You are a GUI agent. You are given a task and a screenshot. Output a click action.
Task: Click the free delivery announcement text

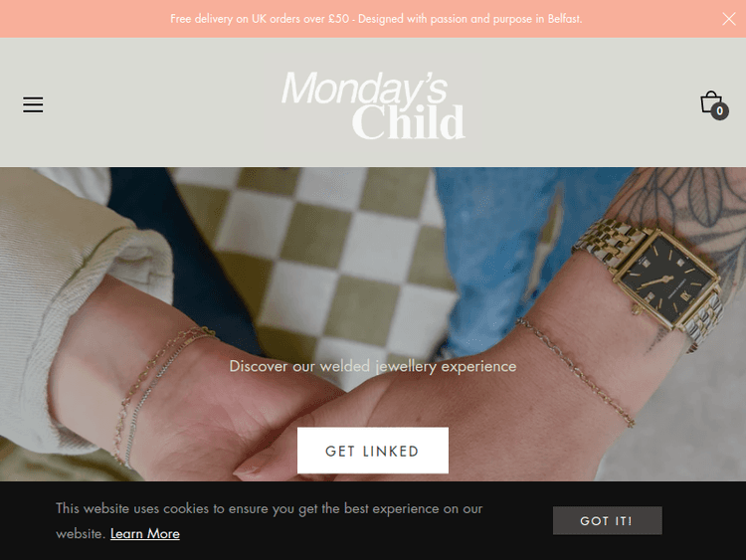tap(376, 19)
